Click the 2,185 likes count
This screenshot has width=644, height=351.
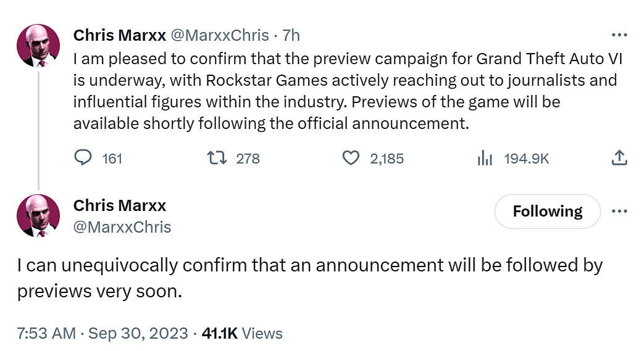coord(387,159)
